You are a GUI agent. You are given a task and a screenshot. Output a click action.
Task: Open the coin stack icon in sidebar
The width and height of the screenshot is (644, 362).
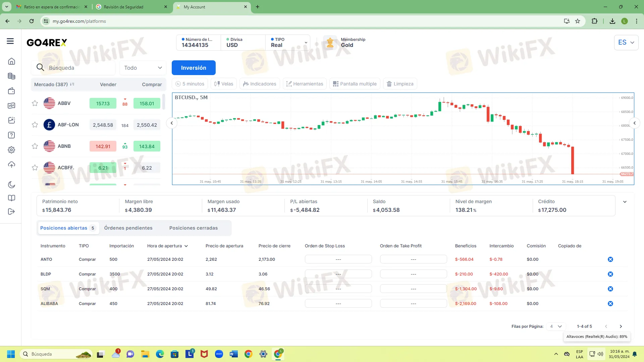(x=11, y=76)
